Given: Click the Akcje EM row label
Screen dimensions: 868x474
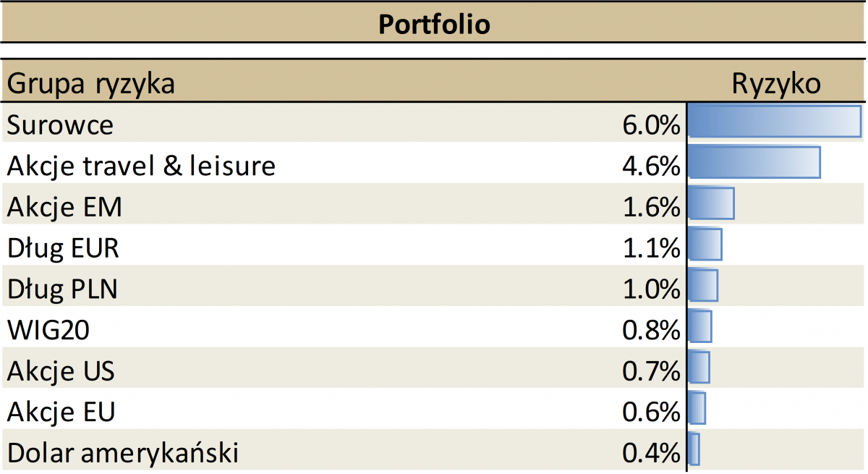Looking at the screenshot, I should tap(65, 208).
